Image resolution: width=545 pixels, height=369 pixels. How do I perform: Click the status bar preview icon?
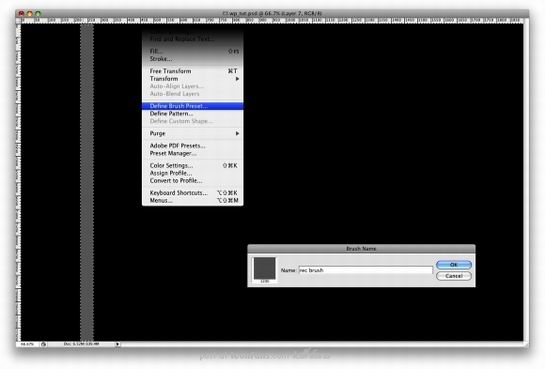click(43, 344)
